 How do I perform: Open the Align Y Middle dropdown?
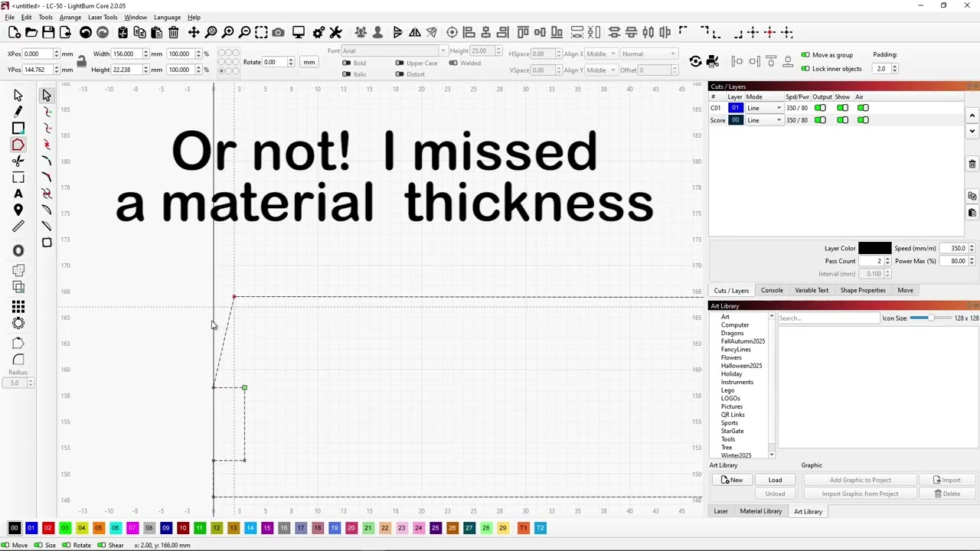pos(601,70)
